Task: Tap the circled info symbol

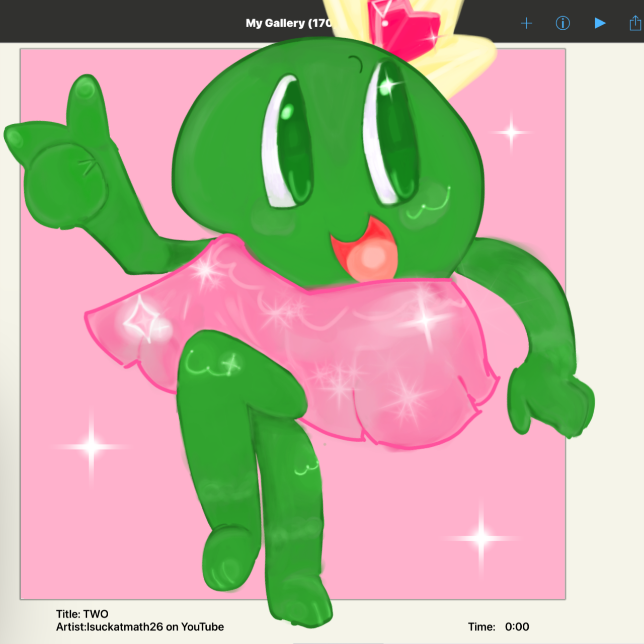Action: coord(563,23)
